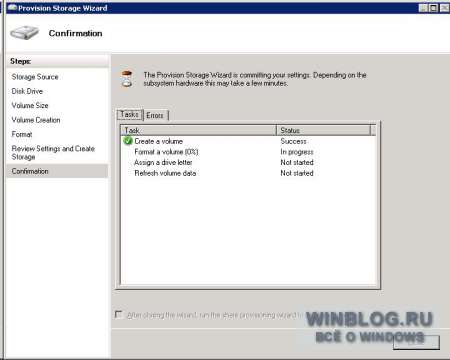Image resolution: width=450 pixels, height=360 pixels.
Task: Click the hourglass progress icon beside the message
Action: (127, 79)
